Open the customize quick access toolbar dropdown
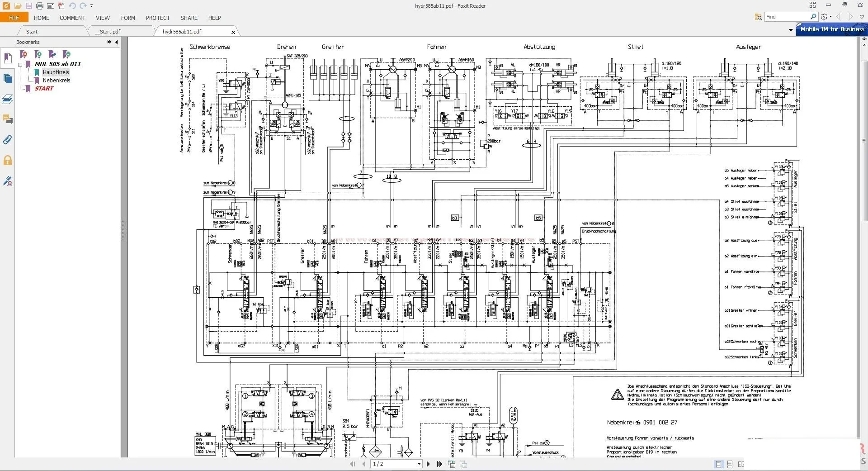 91,6
